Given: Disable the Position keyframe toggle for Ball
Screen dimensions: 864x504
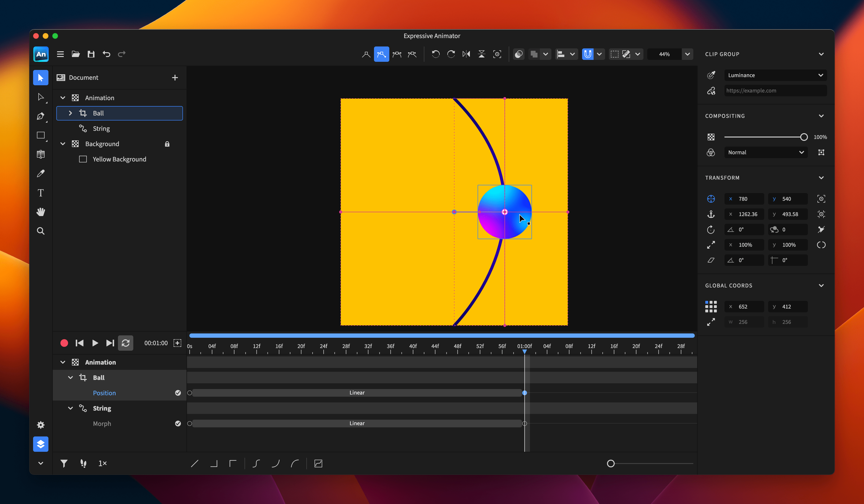Looking at the screenshot, I should [x=178, y=393].
